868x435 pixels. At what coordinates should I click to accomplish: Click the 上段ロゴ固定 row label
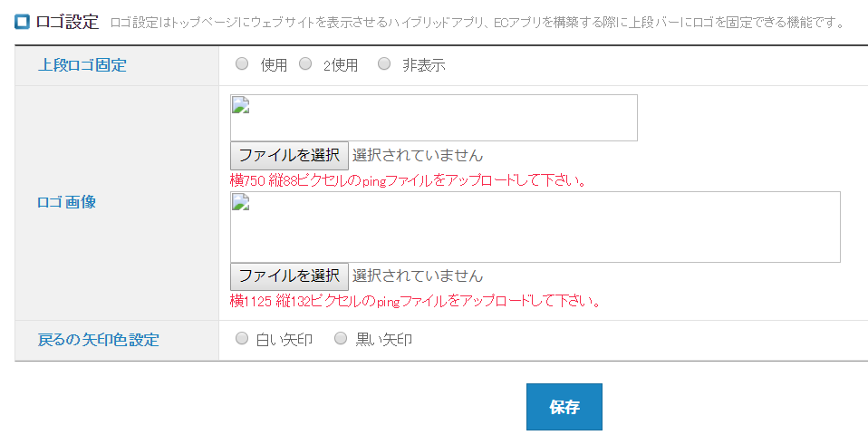(82, 65)
